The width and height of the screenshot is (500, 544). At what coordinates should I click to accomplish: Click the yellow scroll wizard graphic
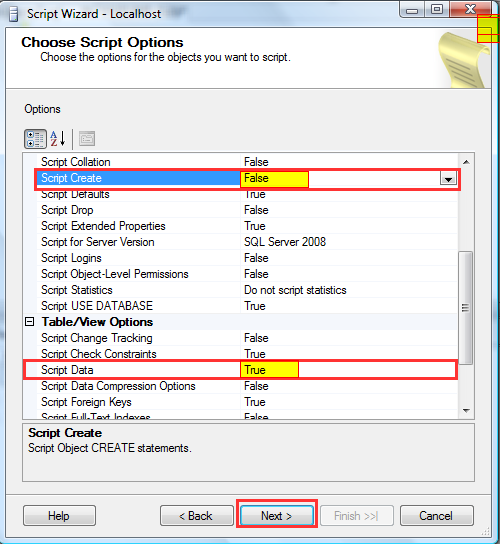click(x=463, y=60)
